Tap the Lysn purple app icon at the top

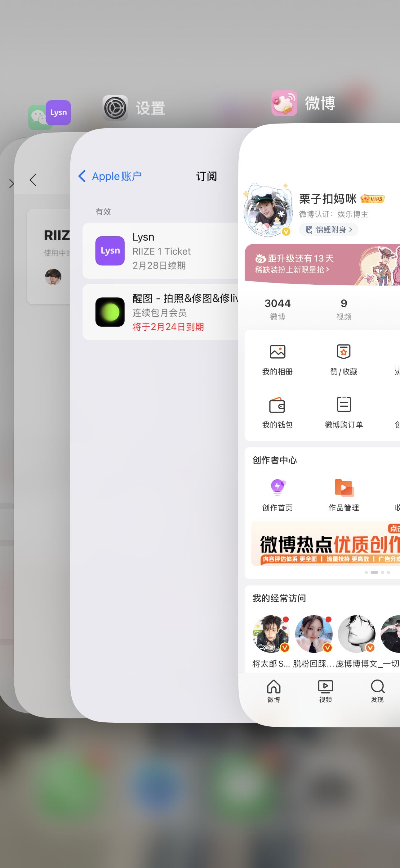58,113
